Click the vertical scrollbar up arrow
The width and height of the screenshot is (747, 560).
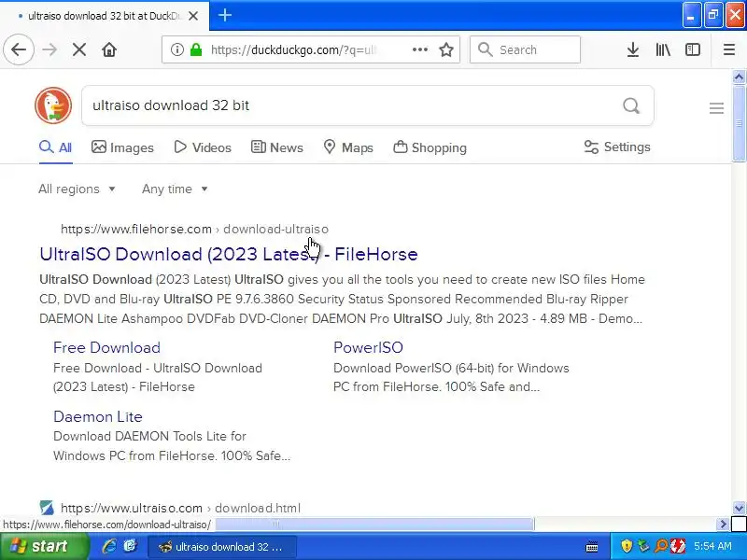(x=739, y=77)
